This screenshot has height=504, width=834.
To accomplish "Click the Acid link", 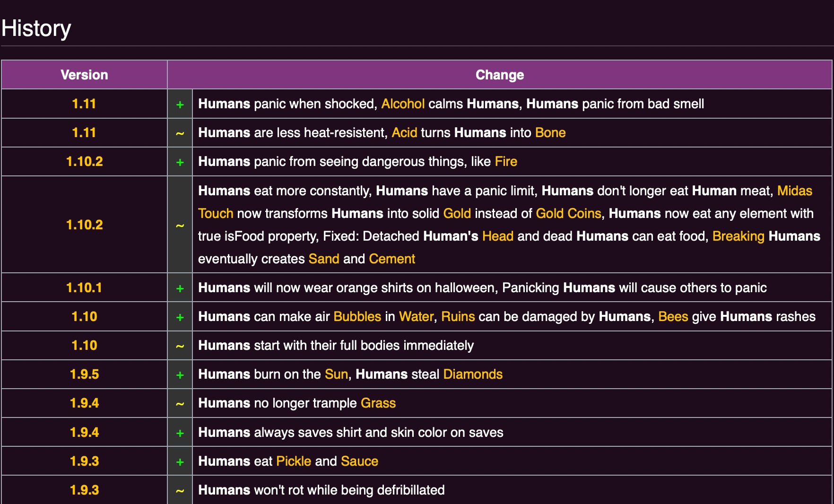I will click(x=404, y=133).
